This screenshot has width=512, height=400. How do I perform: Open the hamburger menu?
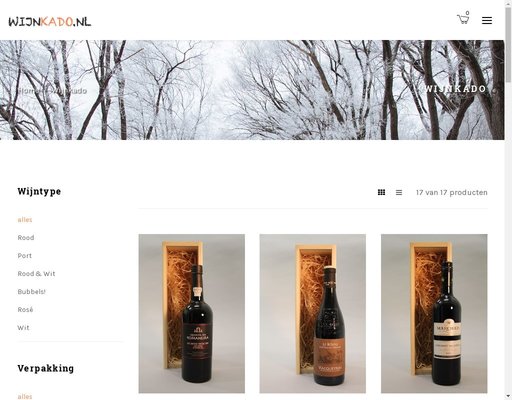tap(487, 21)
